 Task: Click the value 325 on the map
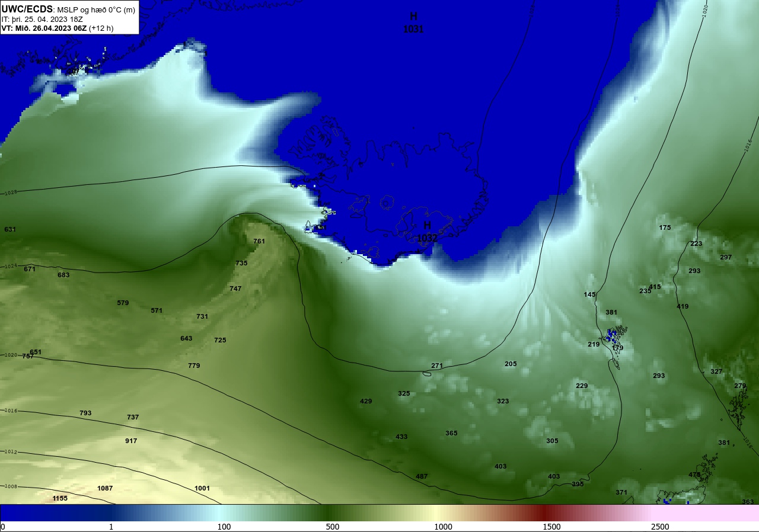(404, 393)
